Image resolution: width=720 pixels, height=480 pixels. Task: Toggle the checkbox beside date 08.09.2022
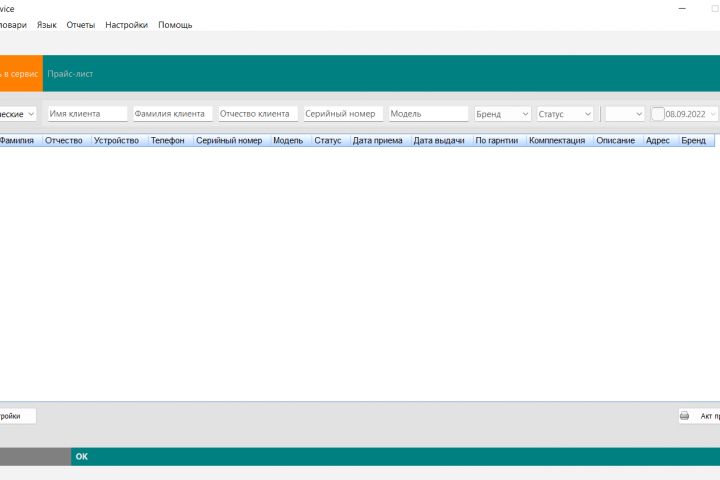point(658,113)
